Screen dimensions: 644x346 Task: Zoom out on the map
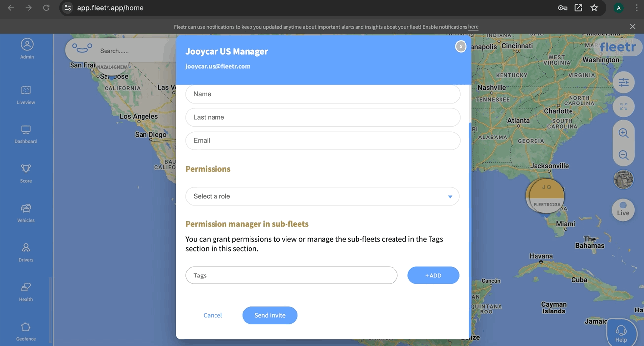point(623,155)
